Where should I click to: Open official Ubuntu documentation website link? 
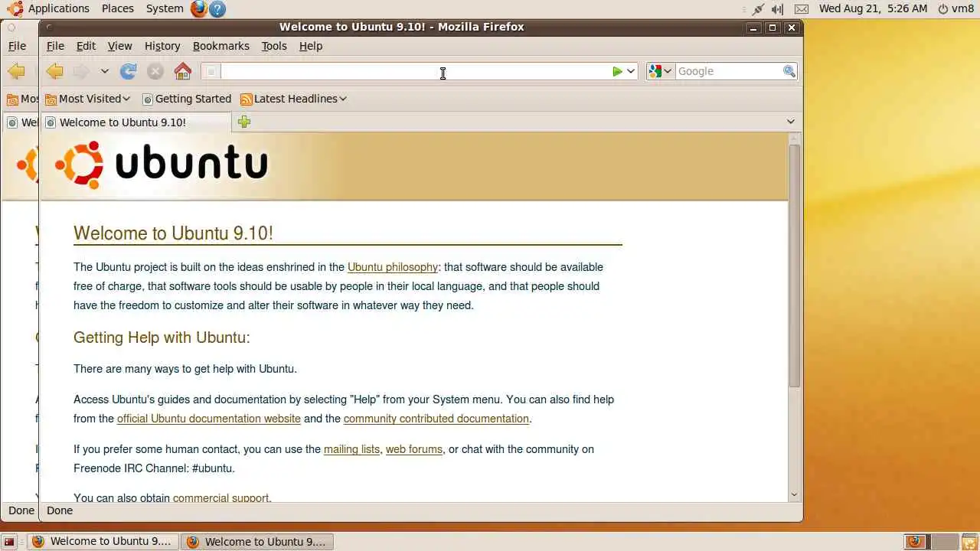pos(209,419)
